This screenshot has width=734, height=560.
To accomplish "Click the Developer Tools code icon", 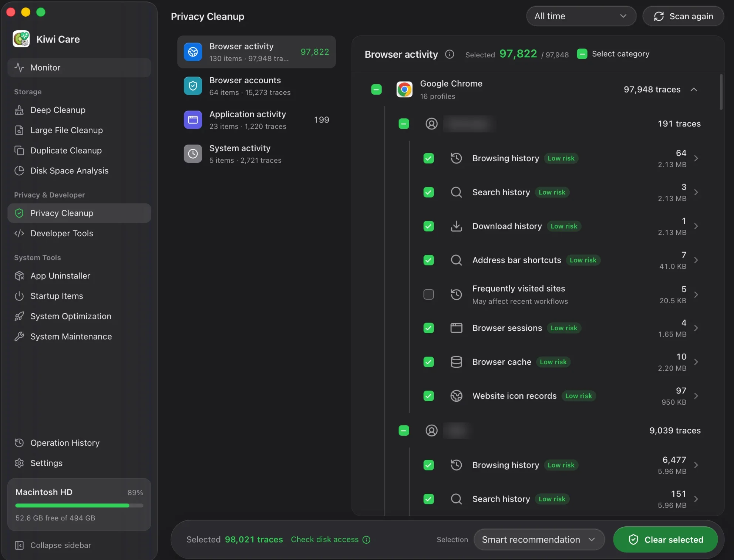I will point(19,233).
